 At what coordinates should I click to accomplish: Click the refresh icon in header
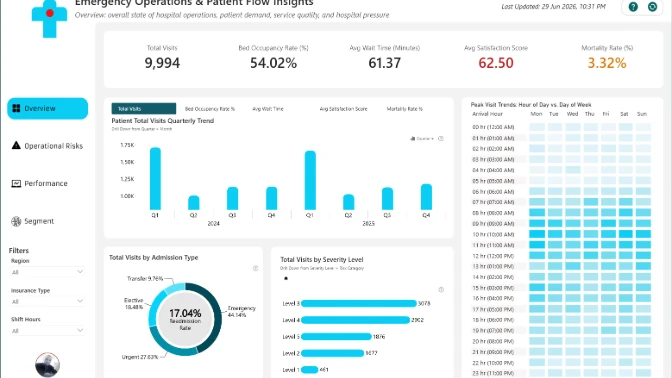point(652,7)
